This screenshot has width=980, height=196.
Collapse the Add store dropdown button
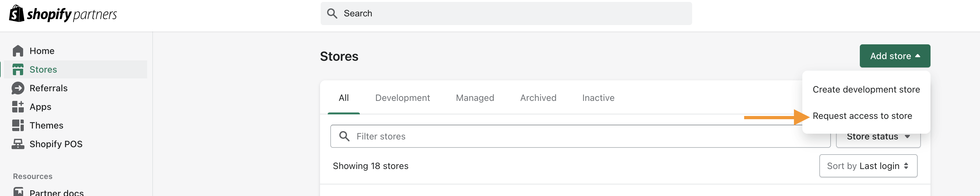pyautogui.click(x=895, y=56)
